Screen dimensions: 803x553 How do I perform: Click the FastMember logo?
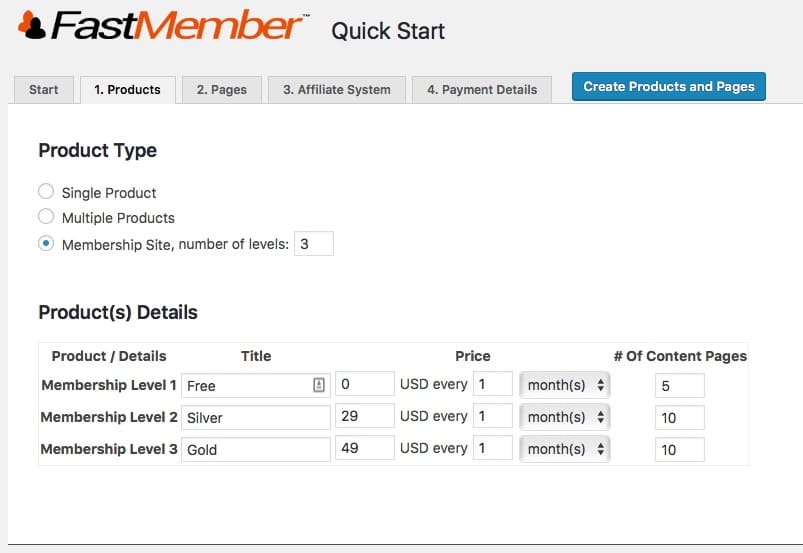[162, 25]
